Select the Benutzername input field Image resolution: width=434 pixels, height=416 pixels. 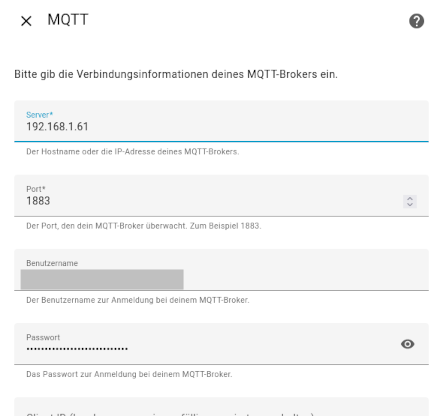pyautogui.click(x=221, y=270)
